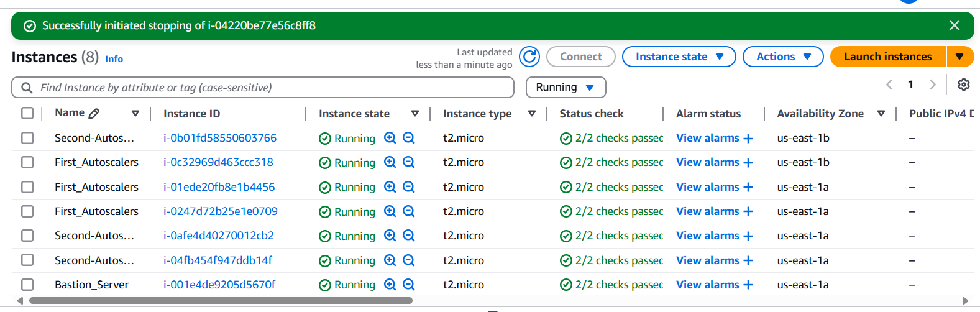Image resolution: width=980 pixels, height=312 pixels.
Task: Open the Instance state dropdown button
Action: (679, 57)
